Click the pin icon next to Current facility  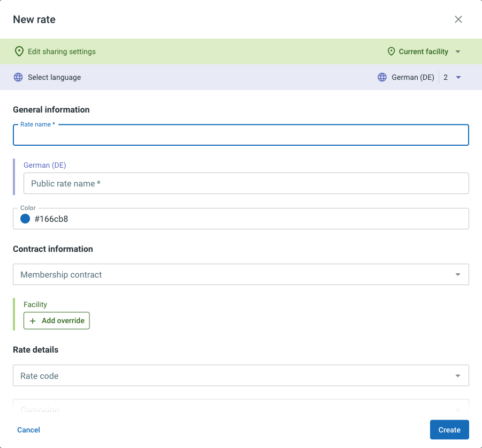(391, 51)
